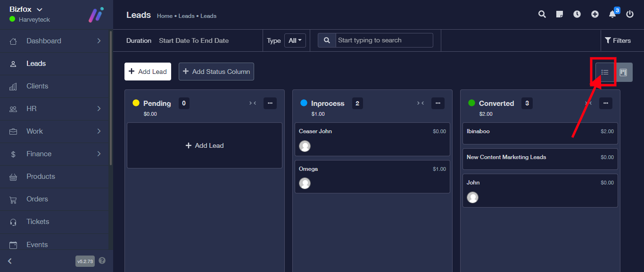Click the Start typing to search field
Viewport: 644px width, 272px height.
(x=384, y=40)
